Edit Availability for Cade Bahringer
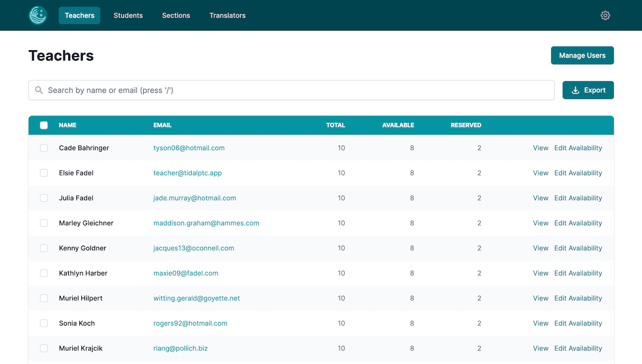This screenshot has width=642, height=364. (578, 148)
